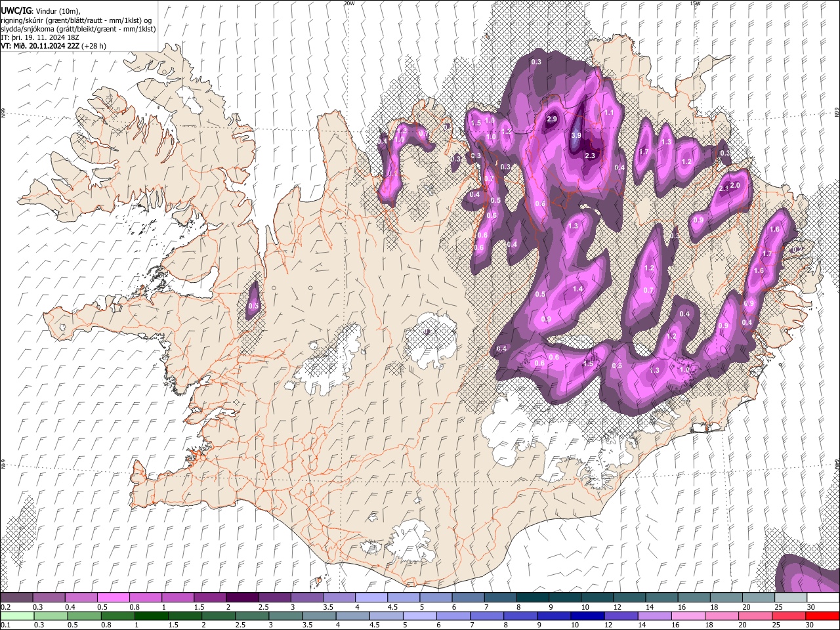840x630 pixels.
Task: Select the 1.1 value in the northern snow area
Action: 609,113
